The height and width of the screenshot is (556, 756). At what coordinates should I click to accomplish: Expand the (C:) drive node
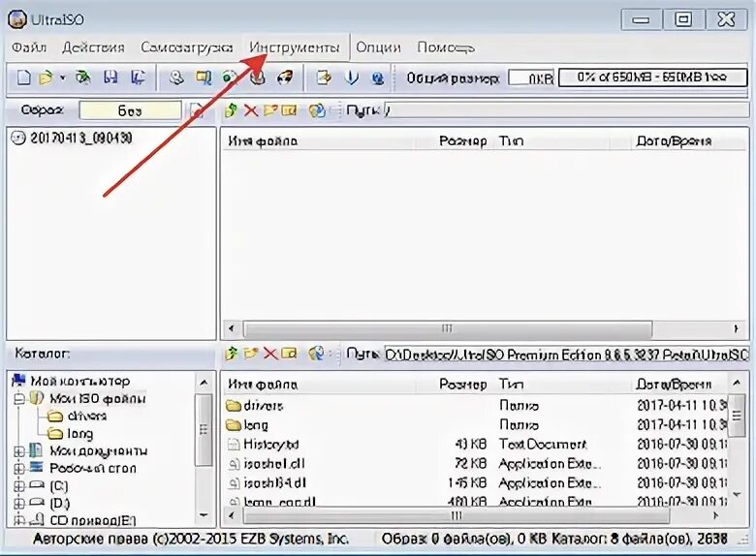[x=19, y=486]
